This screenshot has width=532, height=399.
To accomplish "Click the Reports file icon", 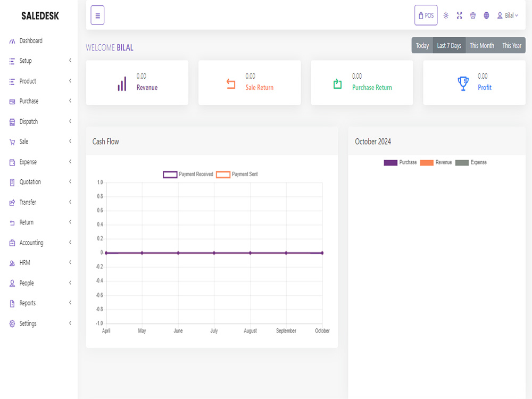I will click(12, 304).
